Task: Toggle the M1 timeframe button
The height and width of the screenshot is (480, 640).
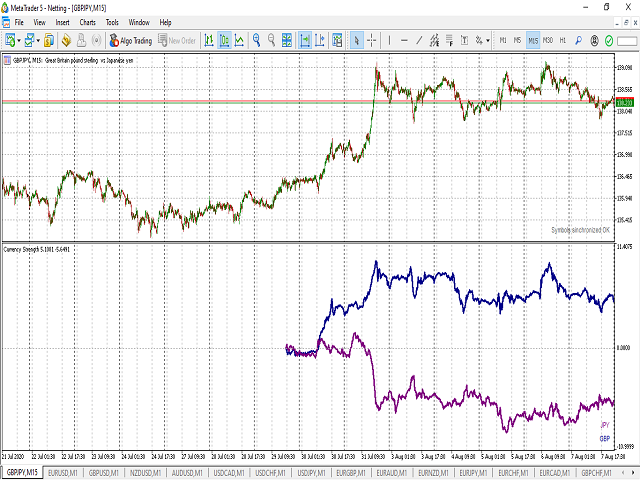Action: [x=503, y=41]
